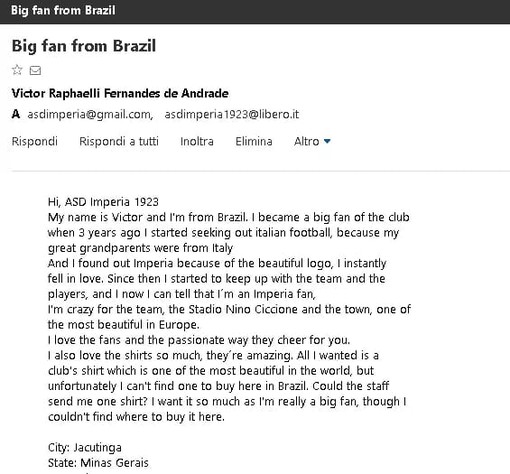510x474 pixels.
Task: Expand more options via the Altro arrow
Action: pyautogui.click(x=327, y=141)
